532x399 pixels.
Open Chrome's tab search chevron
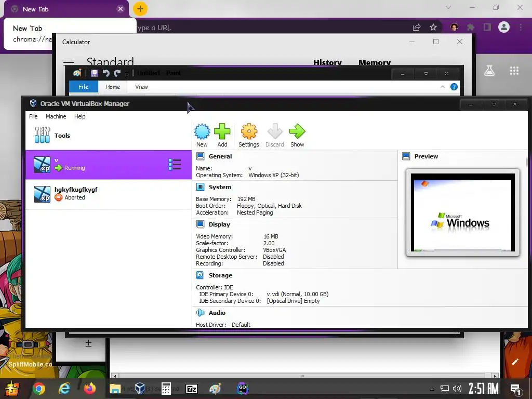click(448, 7)
